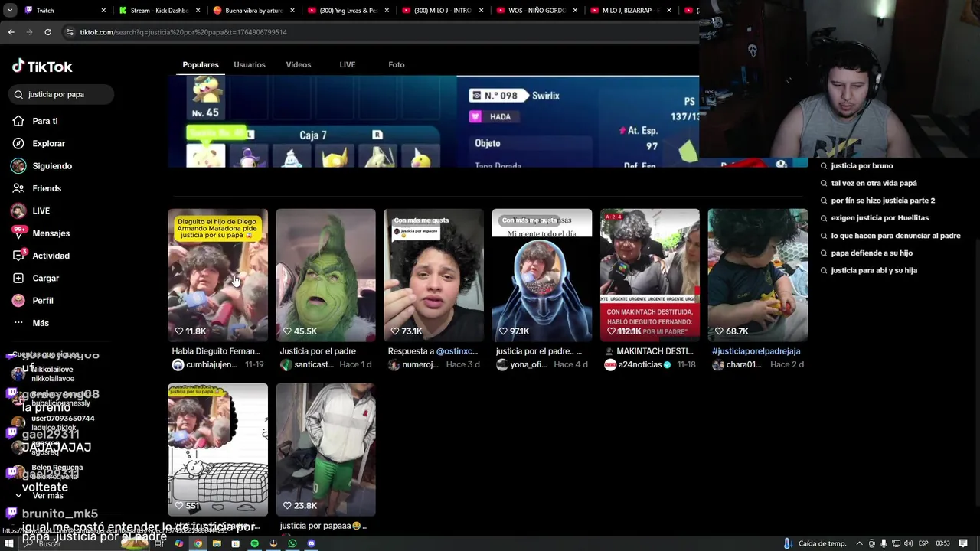Open Mensajes inbox
Viewport: 980px width, 551px height.
[41, 233]
